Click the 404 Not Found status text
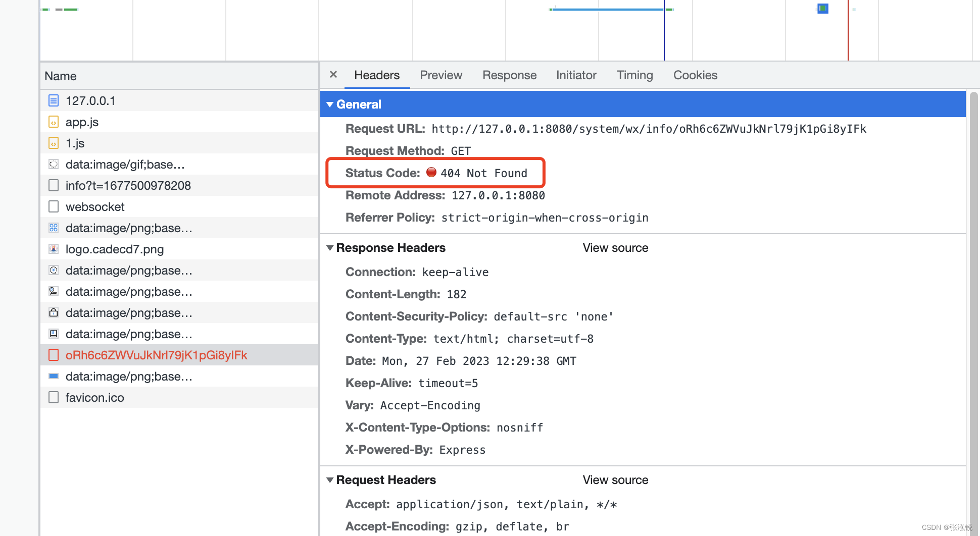This screenshot has height=536, width=980. click(483, 173)
